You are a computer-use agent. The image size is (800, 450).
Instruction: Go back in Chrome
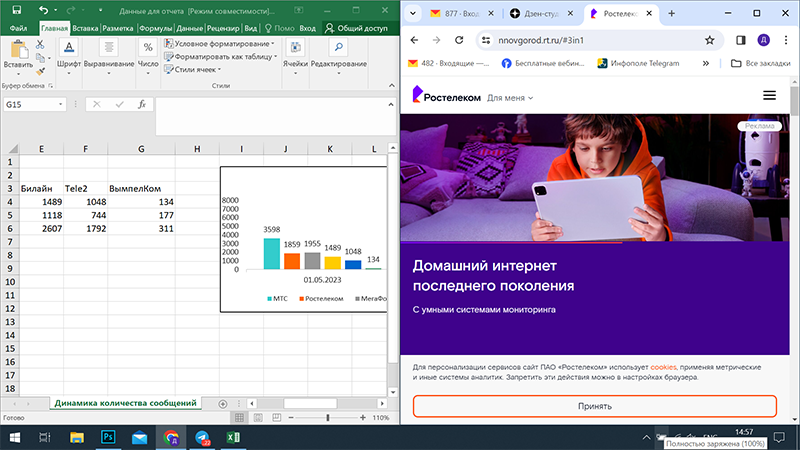414,40
